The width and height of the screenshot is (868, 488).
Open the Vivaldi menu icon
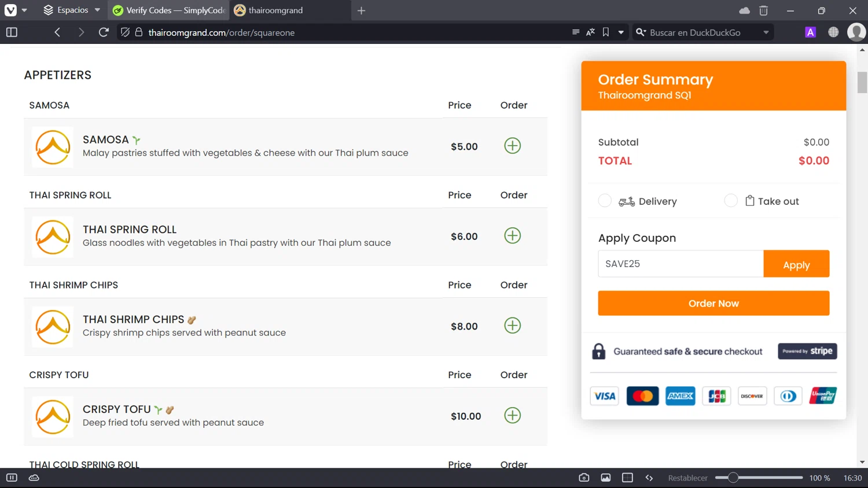pos(10,10)
